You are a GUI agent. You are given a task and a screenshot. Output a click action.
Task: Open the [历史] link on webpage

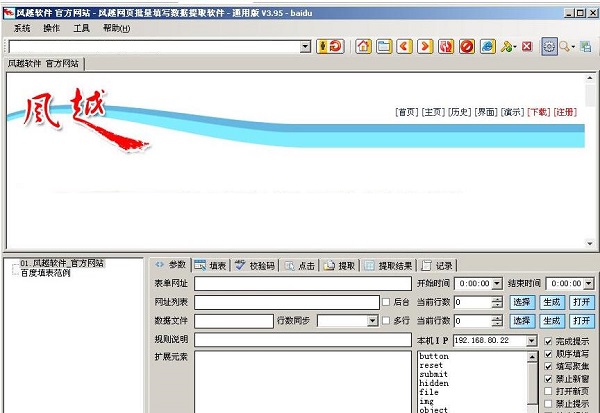click(x=460, y=112)
